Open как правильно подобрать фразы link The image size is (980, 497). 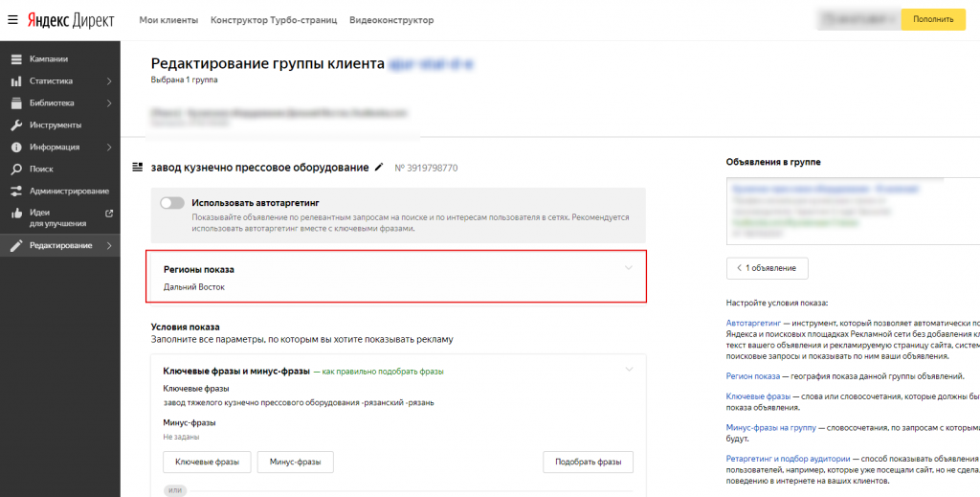click(x=383, y=372)
